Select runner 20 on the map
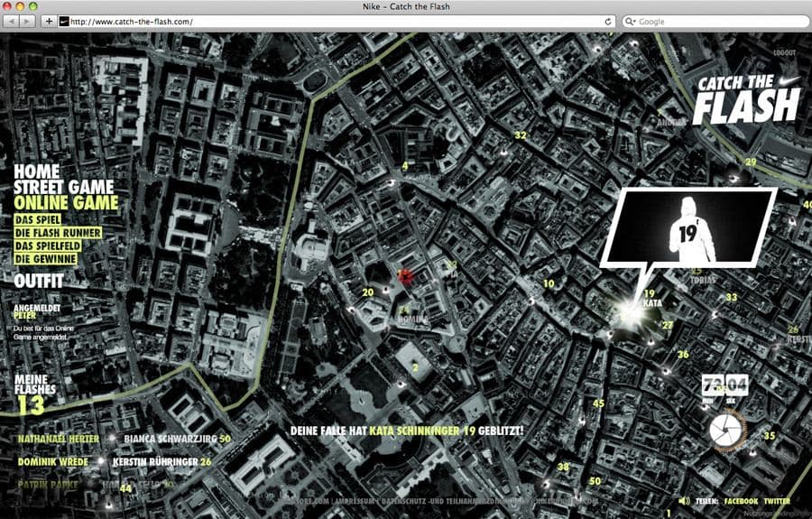Image resolution: width=812 pixels, height=519 pixels. 368,292
